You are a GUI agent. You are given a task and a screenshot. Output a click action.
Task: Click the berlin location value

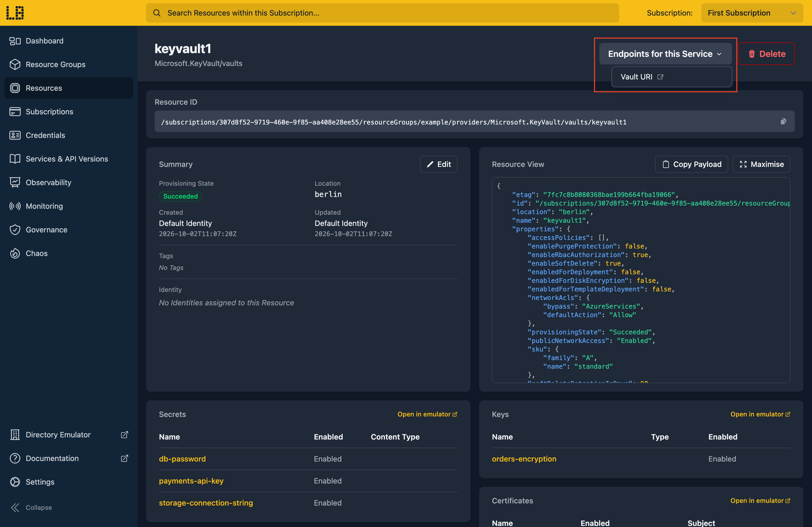[328, 194]
